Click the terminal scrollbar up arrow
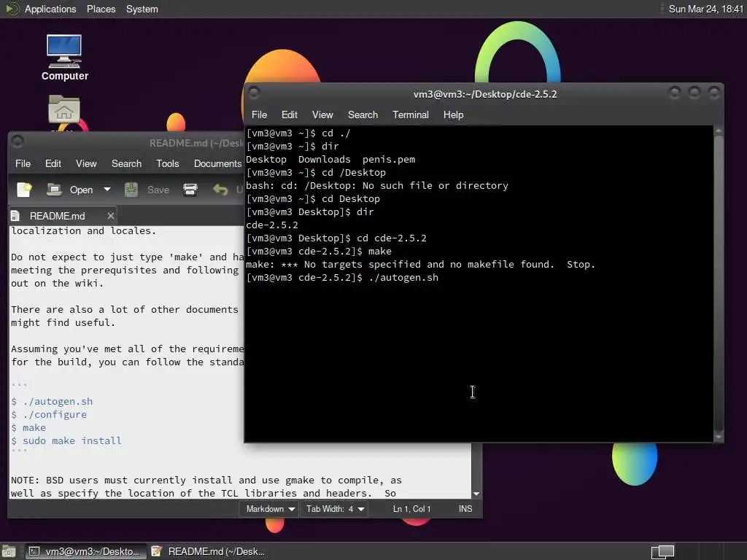 pyautogui.click(x=719, y=131)
